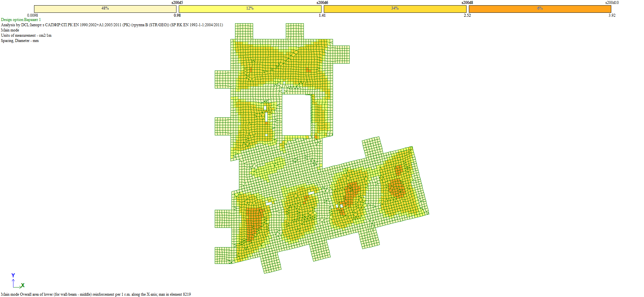Click the 2.52 scale value
The height and width of the screenshot is (297, 644).
pos(467,15)
